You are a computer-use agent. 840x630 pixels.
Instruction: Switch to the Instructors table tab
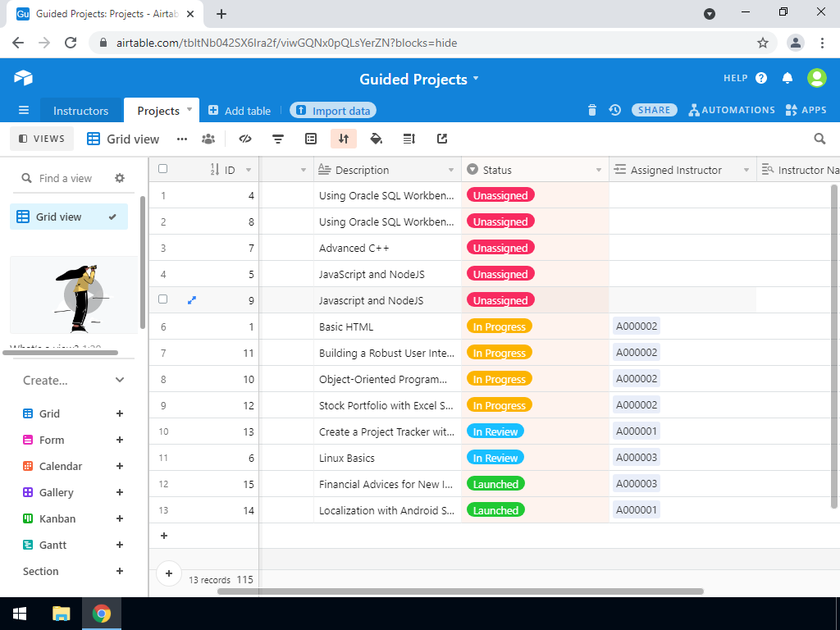tap(81, 111)
